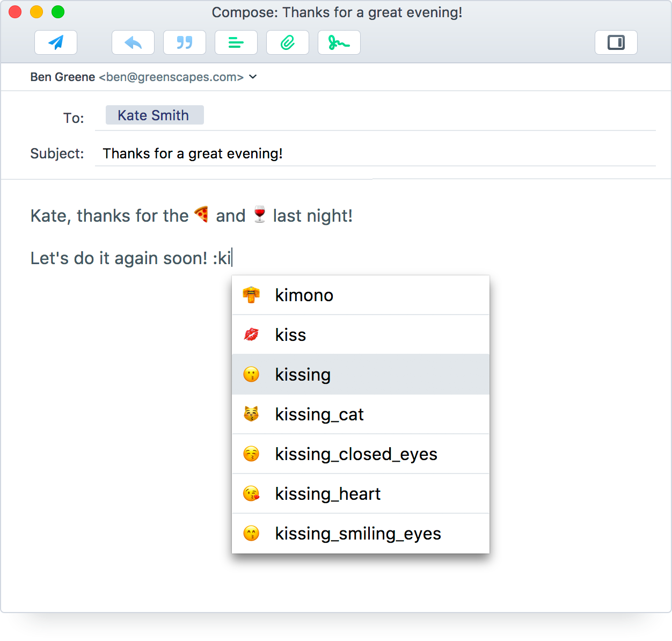Click the pizza emoji in message
This screenshot has width=672, height=641.
(202, 215)
